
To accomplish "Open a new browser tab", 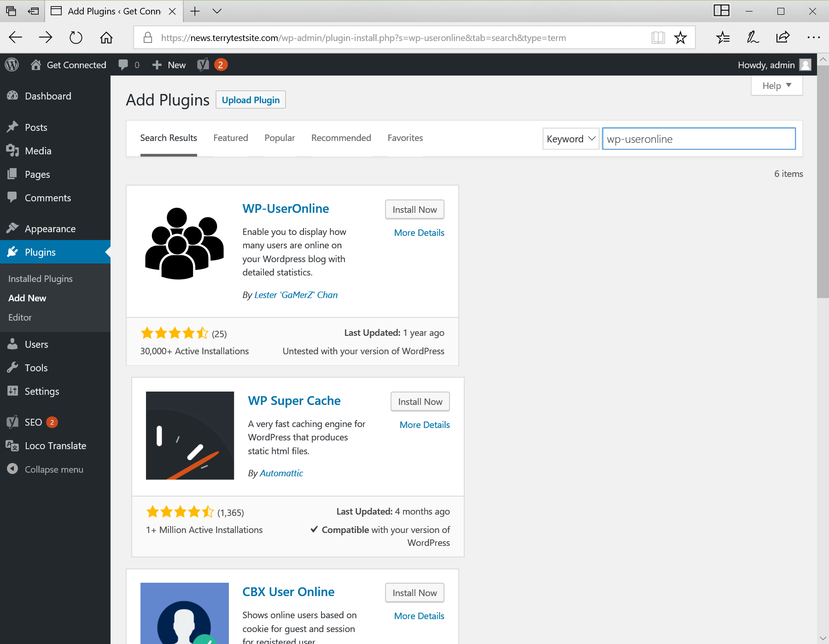I will coord(195,11).
